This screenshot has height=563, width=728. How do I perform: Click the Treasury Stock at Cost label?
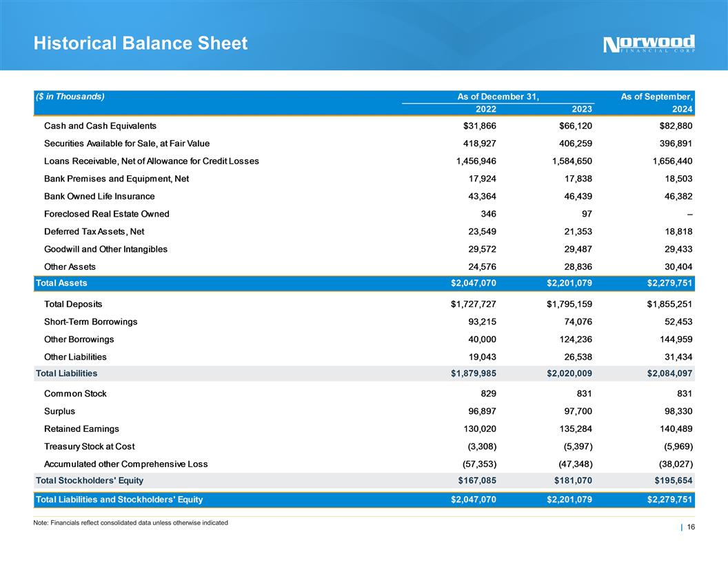click(89, 446)
